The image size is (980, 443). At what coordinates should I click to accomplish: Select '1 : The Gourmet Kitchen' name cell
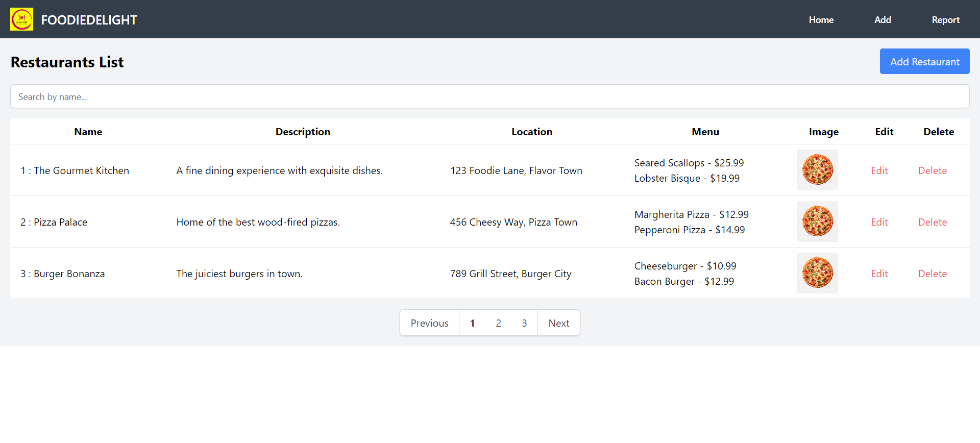[75, 170]
